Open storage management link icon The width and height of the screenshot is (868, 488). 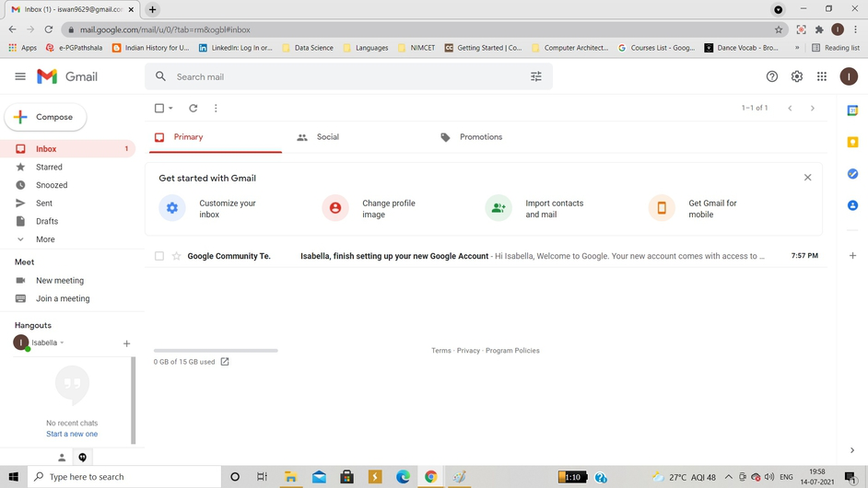click(225, 362)
